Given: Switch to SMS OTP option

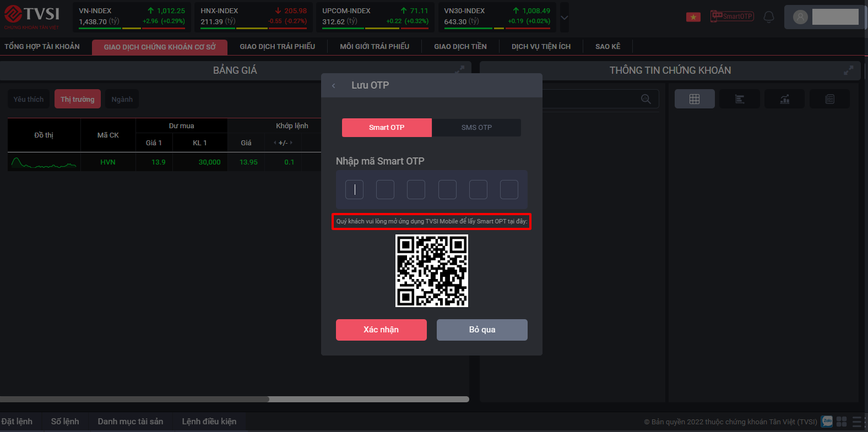Looking at the screenshot, I should click(x=476, y=128).
